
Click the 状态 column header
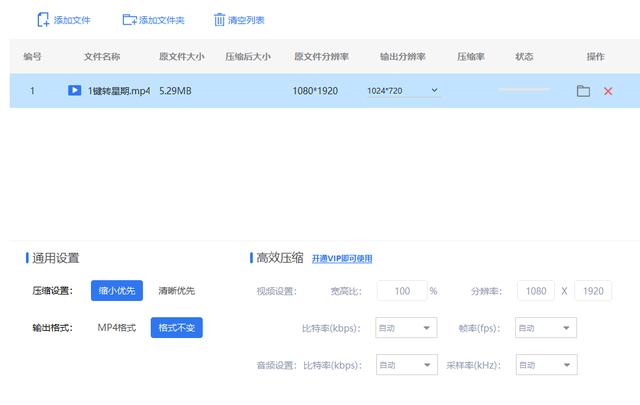524,56
